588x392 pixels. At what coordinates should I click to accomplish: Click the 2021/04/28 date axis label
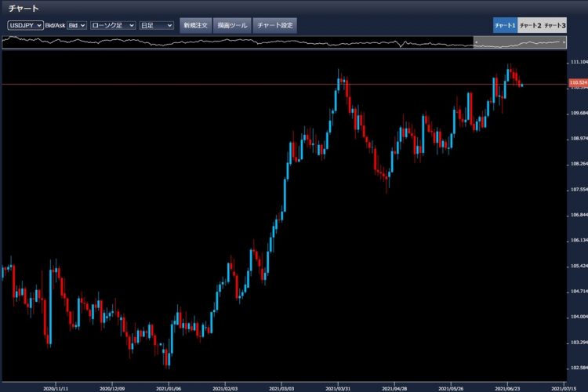[x=394, y=389]
